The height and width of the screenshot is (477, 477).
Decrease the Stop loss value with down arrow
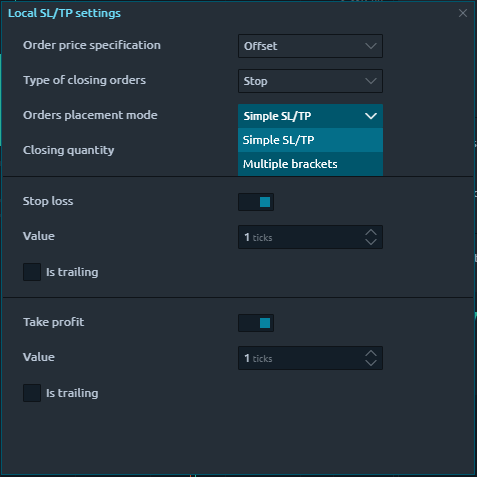click(371, 242)
